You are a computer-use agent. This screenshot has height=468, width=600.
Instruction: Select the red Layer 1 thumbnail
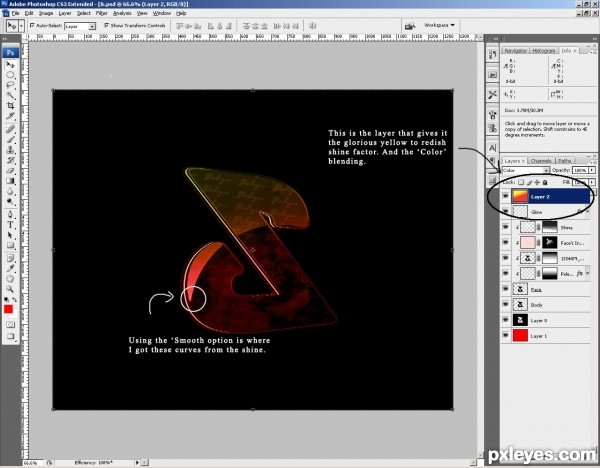(x=520, y=336)
